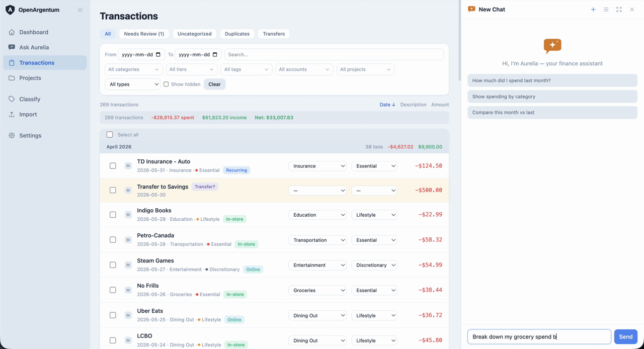Expand the chat panel to fullscreen
This screenshot has height=349, width=644.
coord(619,10)
